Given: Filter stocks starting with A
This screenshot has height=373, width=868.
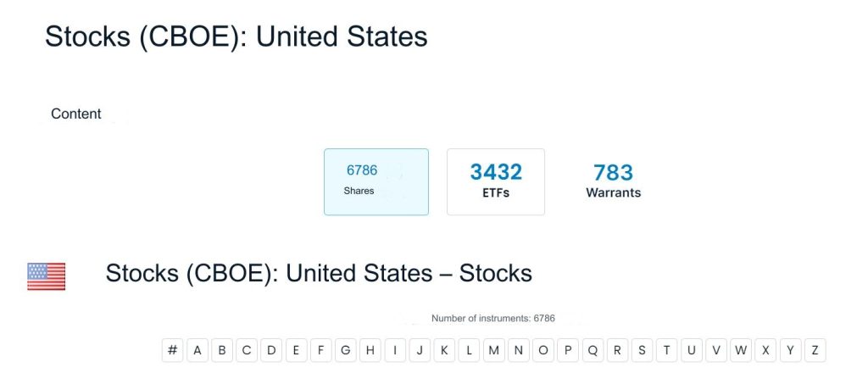Looking at the screenshot, I should 198,350.
